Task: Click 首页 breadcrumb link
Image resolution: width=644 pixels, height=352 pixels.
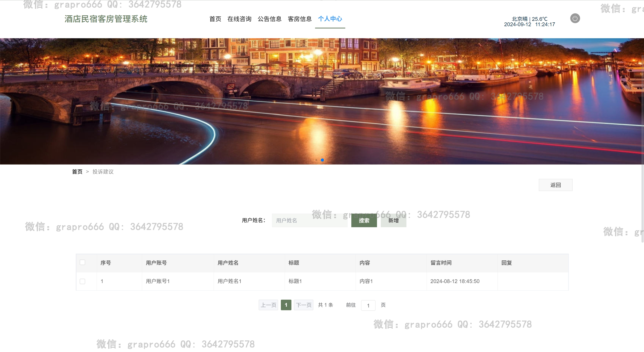Action: pyautogui.click(x=77, y=172)
